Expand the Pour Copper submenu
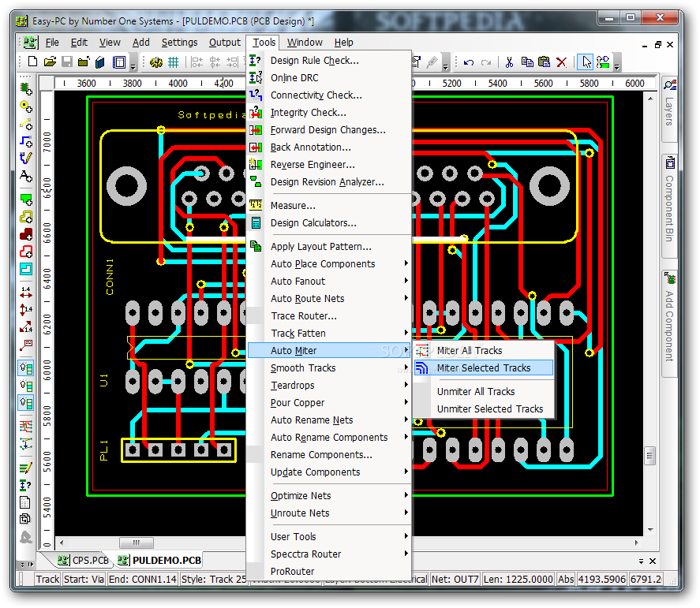 click(x=329, y=402)
